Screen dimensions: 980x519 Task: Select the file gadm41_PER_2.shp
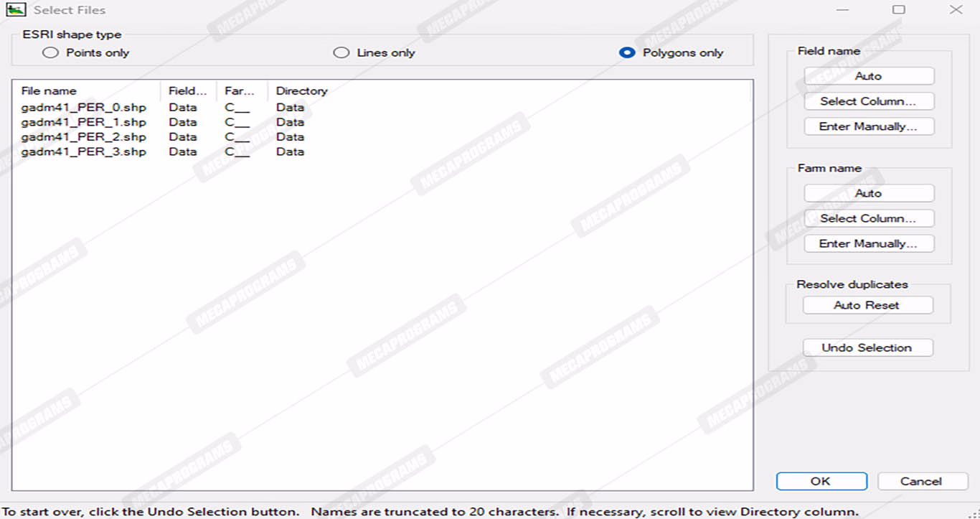click(x=84, y=136)
